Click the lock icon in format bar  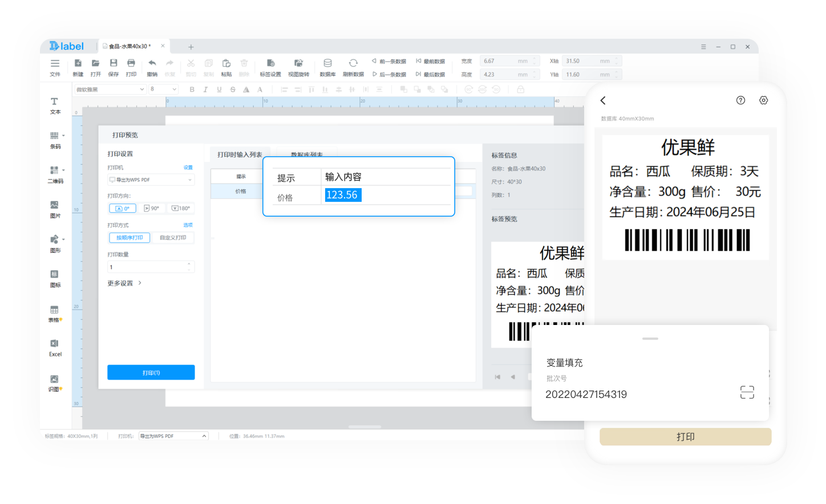click(x=520, y=90)
